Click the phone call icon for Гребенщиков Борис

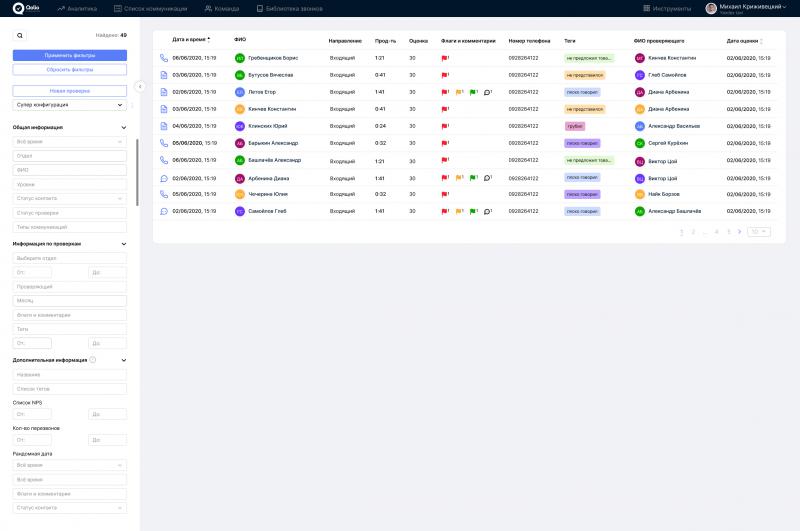click(164, 58)
